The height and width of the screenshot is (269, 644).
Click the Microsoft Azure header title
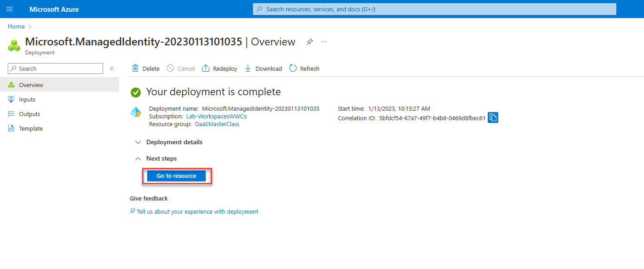tap(54, 9)
